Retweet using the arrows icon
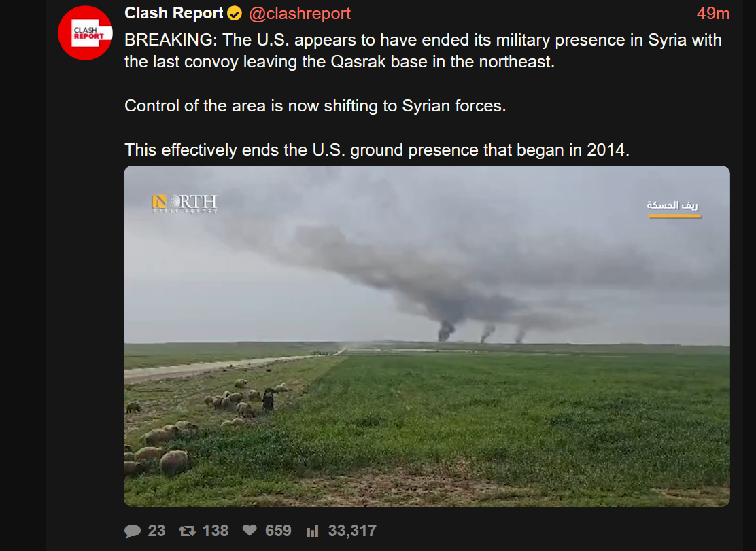The width and height of the screenshot is (756, 551). click(x=187, y=531)
